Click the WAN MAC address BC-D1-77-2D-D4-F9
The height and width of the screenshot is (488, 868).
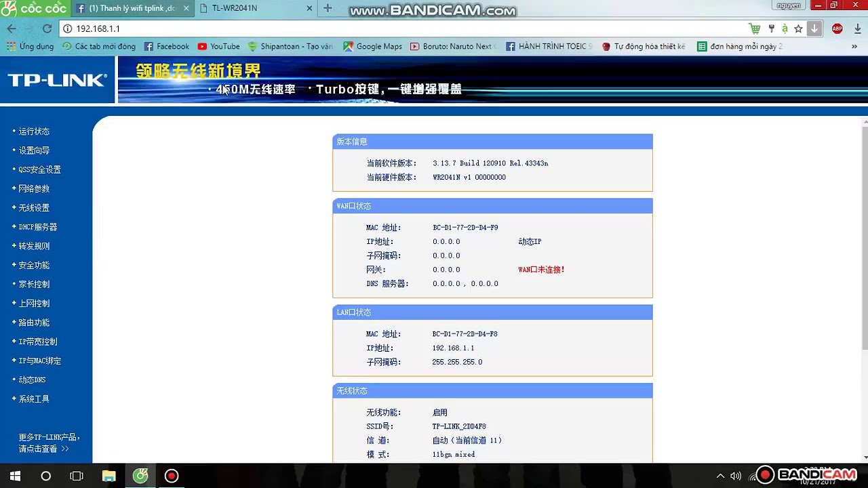coord(465,228)
